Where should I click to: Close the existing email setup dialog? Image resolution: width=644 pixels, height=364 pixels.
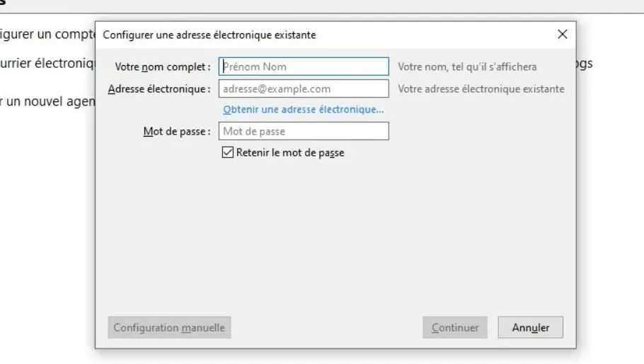[562, 35]
